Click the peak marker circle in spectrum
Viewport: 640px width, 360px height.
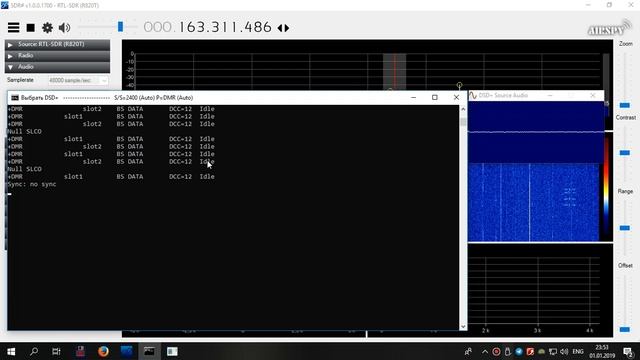tap(460, 85)
